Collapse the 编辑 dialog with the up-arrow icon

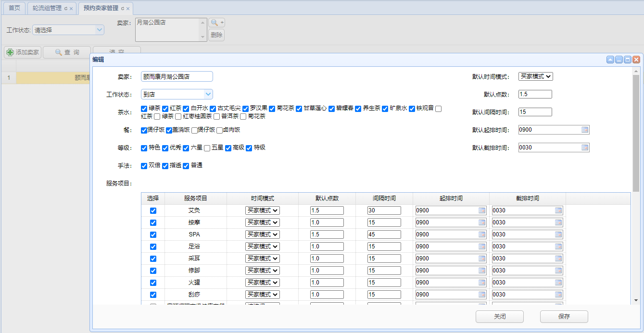pyautogui.click(x=610, y=60)
